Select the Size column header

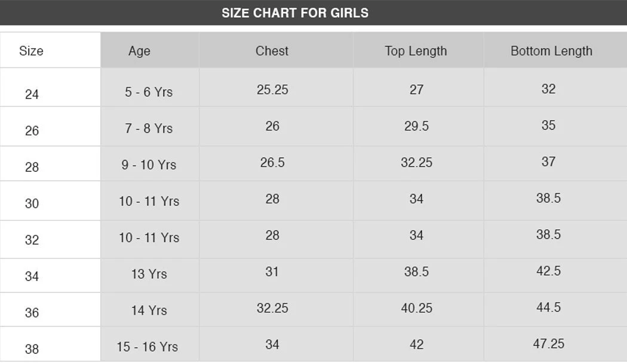point(31,51)
